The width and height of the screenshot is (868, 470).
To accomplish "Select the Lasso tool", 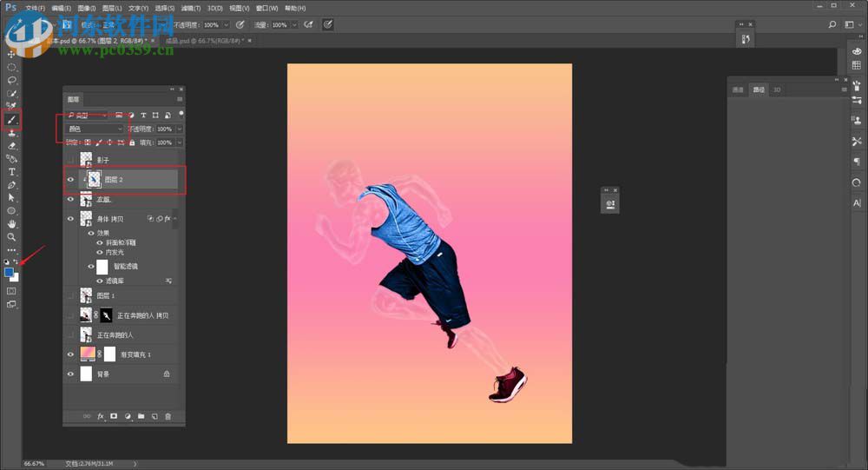I will click(12, 80).
